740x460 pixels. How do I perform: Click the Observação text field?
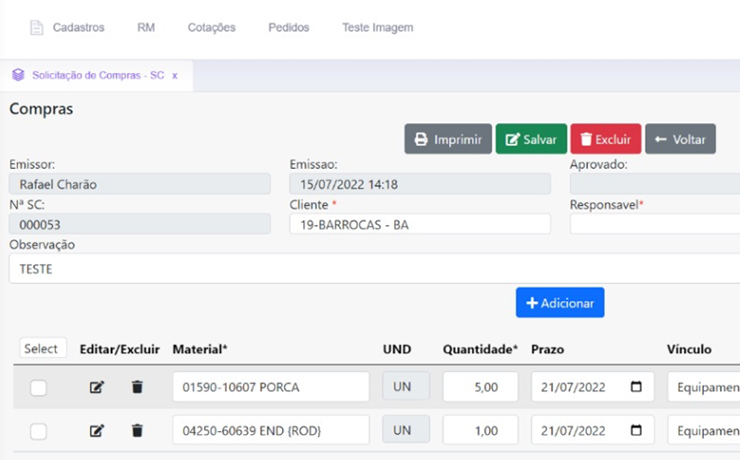[370, 269]
